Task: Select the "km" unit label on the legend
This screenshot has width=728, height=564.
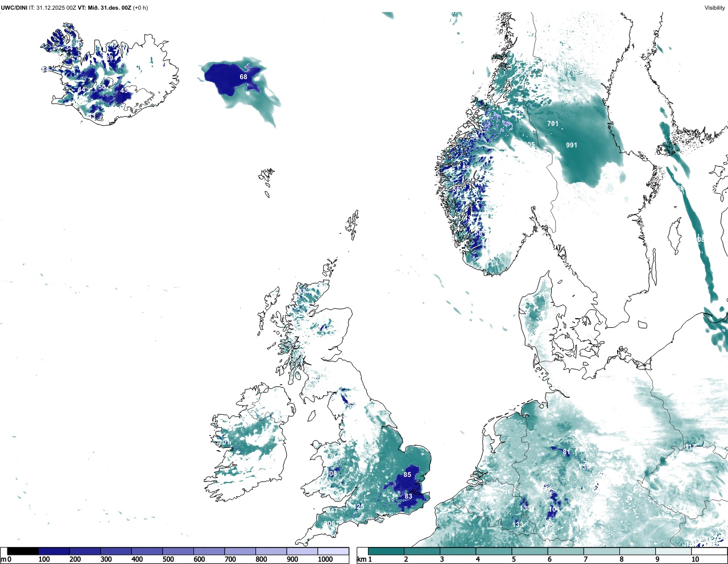Action: click(x=362, y=559)
